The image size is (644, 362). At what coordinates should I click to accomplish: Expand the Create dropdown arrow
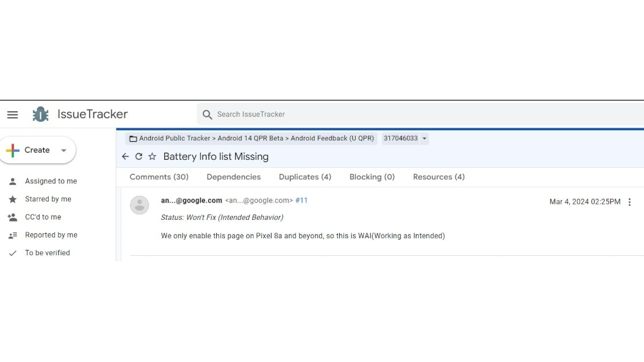63,151
